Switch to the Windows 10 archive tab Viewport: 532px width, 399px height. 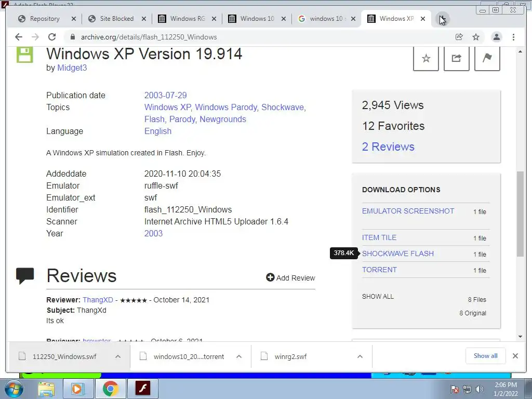click(x=257, y=19)
